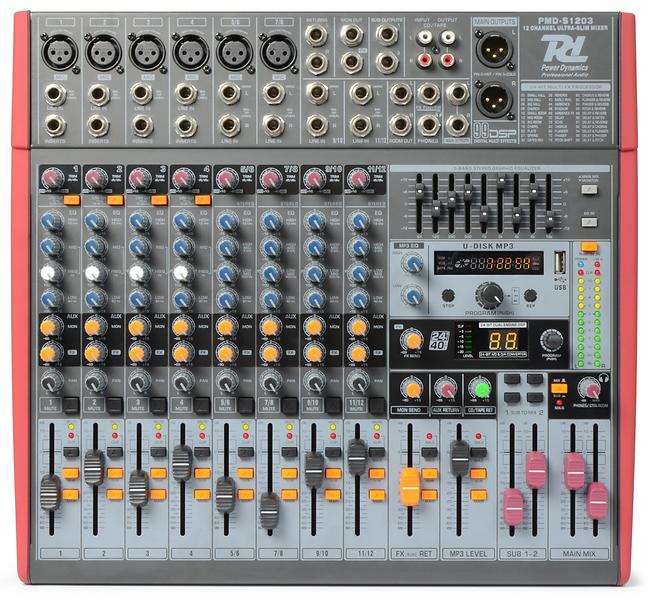This screenshot has height=600, width=651.
Task: Click the channel 1 volume fader
Action: (x=50, y=491)
